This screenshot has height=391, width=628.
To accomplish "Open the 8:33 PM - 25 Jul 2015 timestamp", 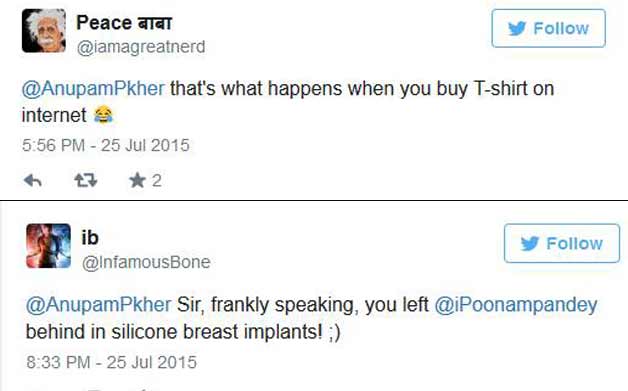I will coord(111,362).
